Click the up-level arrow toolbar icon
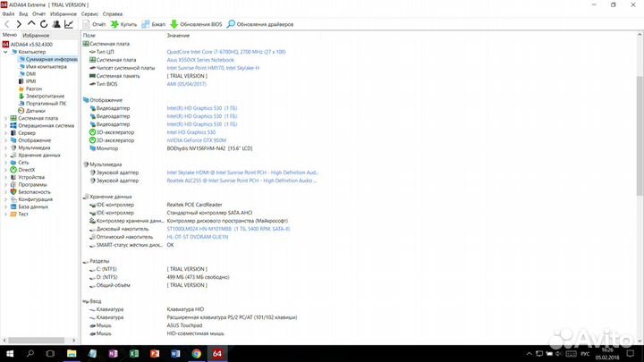644x362 pixels. [x=31, y=24]
